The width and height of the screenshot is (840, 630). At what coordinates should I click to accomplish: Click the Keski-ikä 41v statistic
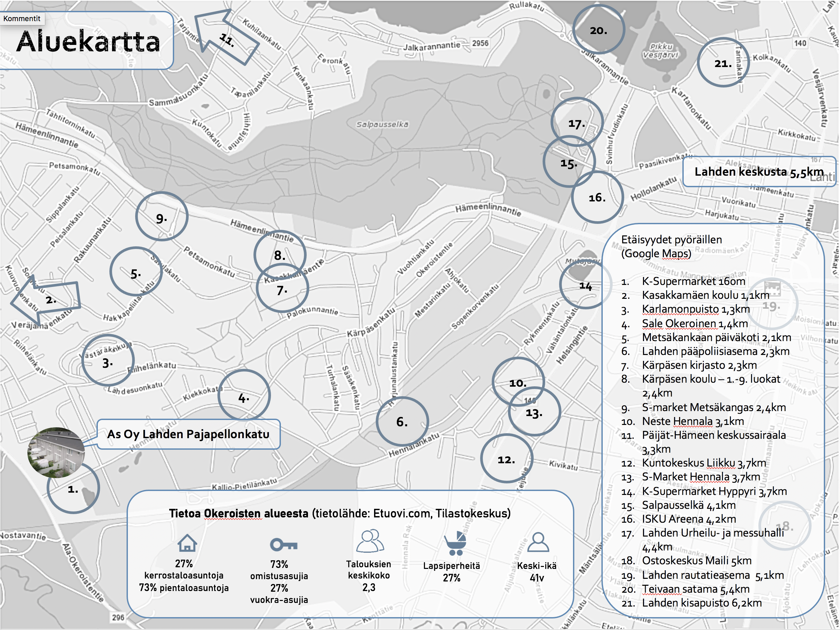point(537,572)
